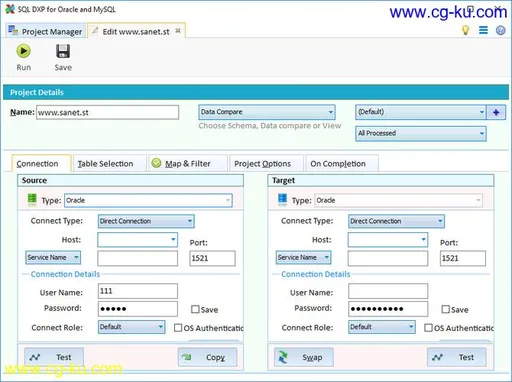
Task: Click the Target Password field
Action: [x=388, y=309]
